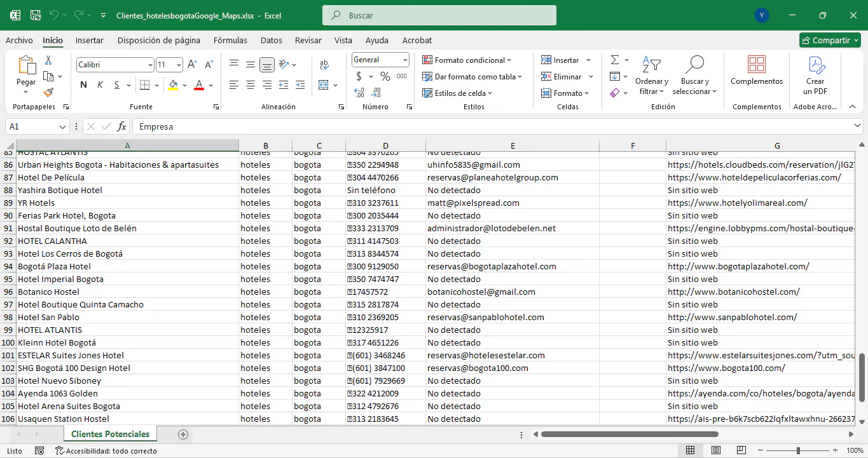
Task: Start macro recording from the status bar
Action: 39,451
